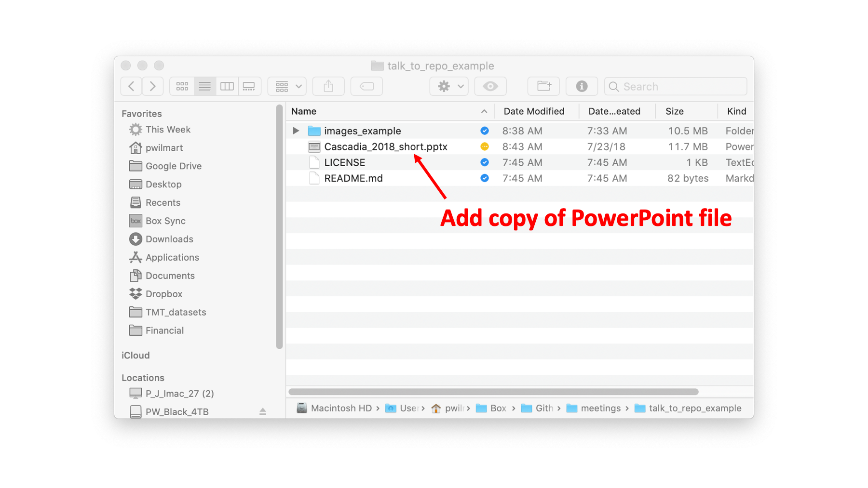Click the LICENSE document icon

[314, 162]
